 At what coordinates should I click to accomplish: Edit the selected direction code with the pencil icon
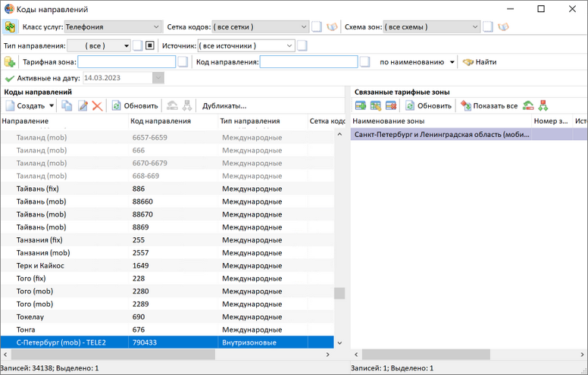83,106
